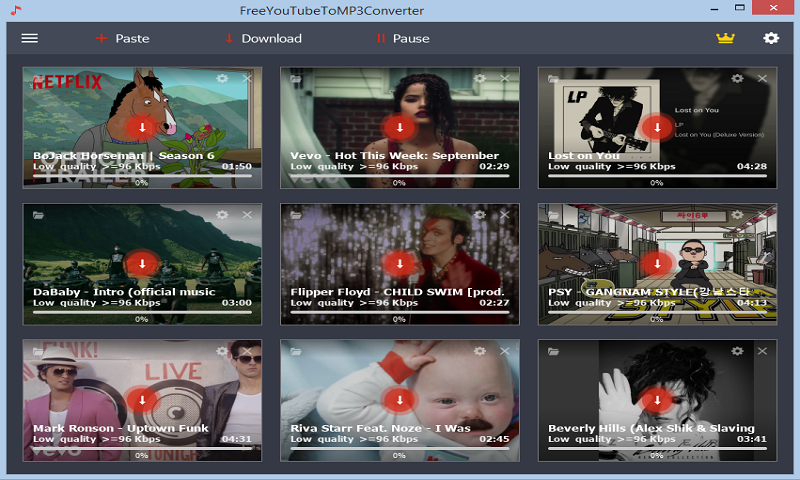Download the Vevo Hot This Week track
Image resolution: width=800 pixels, height=480 pixels.
(400, 127)
